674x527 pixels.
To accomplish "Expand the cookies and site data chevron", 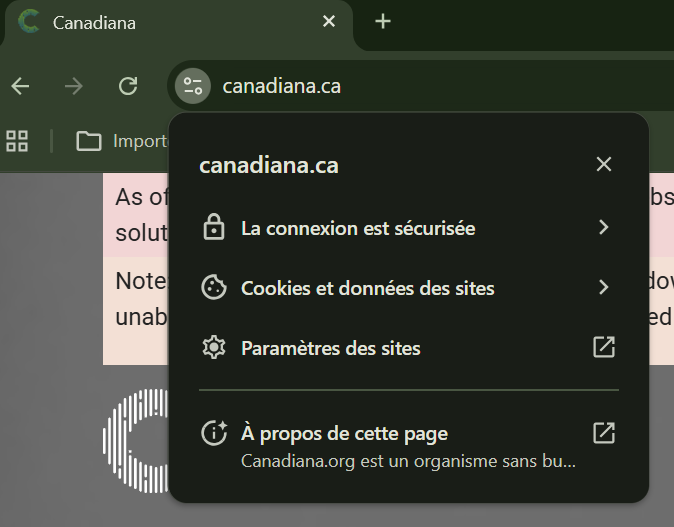I will click(604, 287).
